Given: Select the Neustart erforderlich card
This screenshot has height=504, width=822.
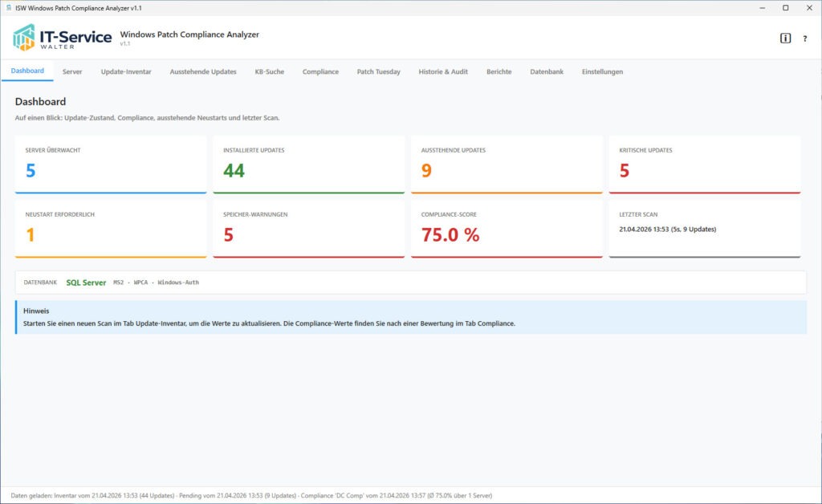Looking at the screenshot, I should 110,229.
